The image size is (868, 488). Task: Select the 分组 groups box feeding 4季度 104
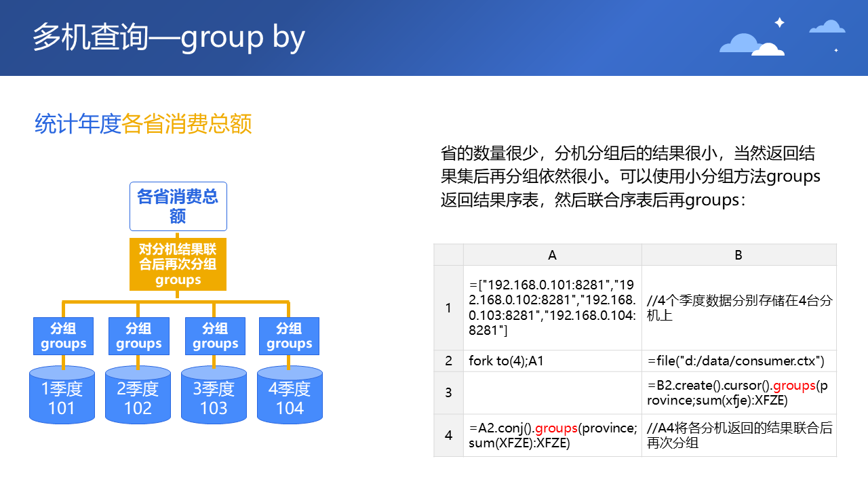pos(290,335)
